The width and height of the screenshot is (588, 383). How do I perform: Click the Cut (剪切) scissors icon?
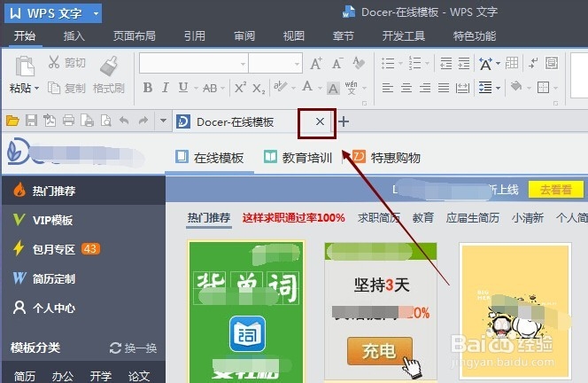point(54,62)
